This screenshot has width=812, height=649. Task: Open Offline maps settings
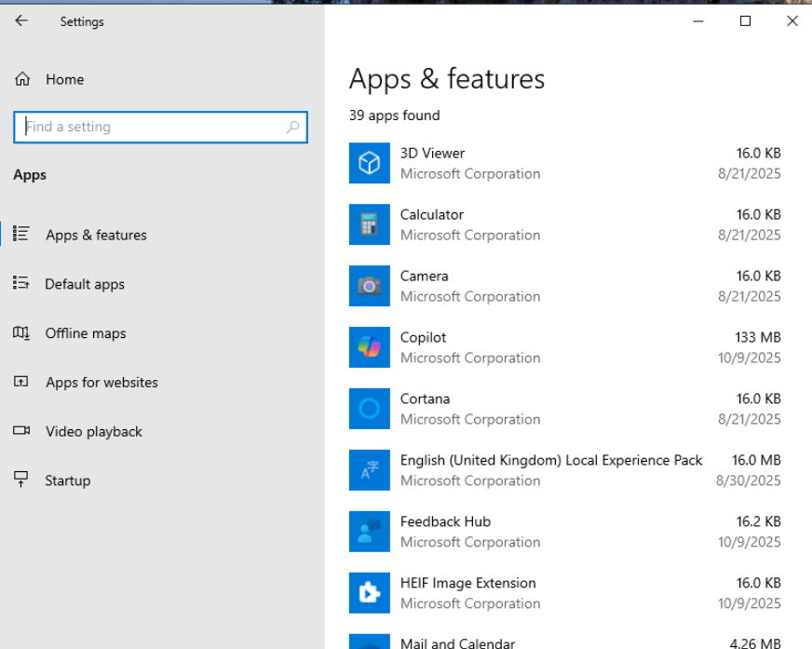85,333
